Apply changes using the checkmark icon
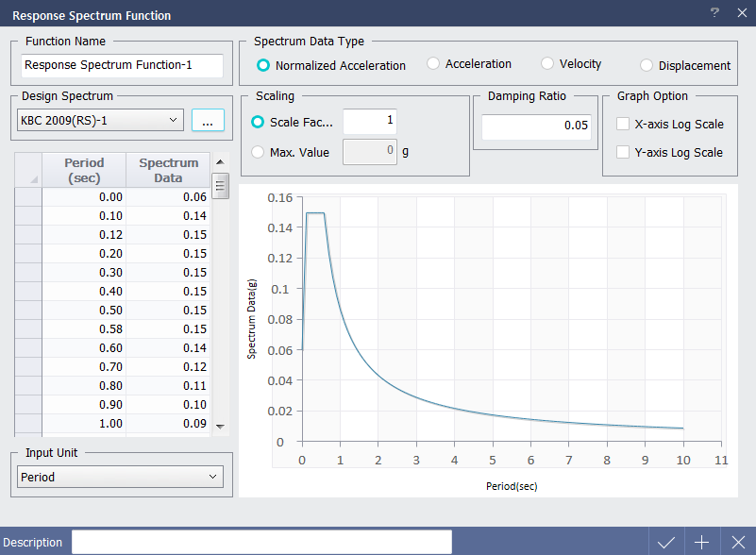This screenshot has height=555, width=756. (x=666, y=542)
